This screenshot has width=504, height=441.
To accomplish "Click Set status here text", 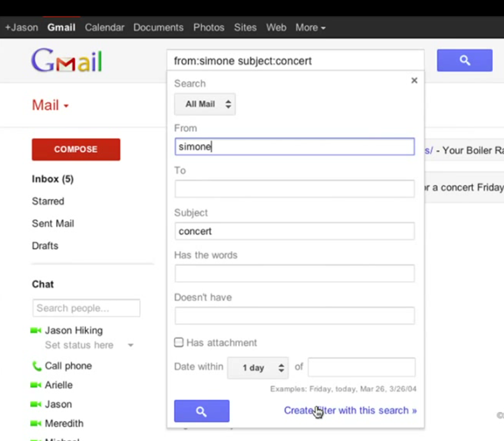I will (79, 345).
